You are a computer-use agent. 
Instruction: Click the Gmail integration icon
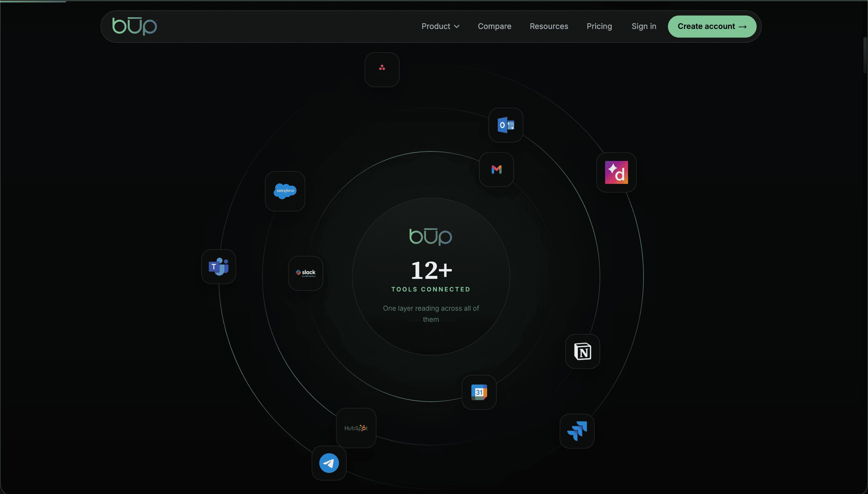tap(496, 170)
